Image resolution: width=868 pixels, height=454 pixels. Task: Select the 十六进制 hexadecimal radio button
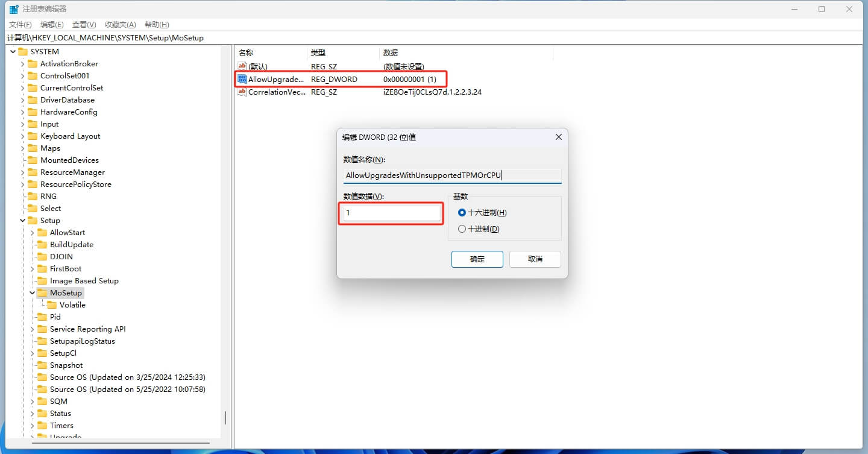(x=462, y=212)
